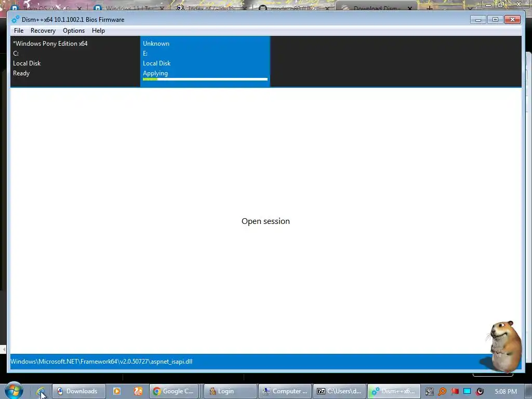Open the Options menu
This screenshot has height=399, width=532.
coord(74,31)
